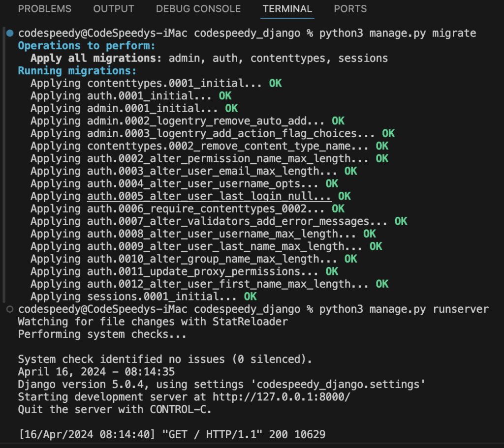Select the 'Operations to perform:' line

(x=79, y=45)
